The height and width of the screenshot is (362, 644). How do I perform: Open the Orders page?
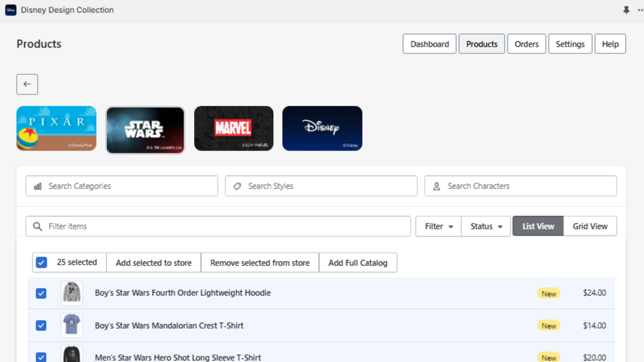pyautogui.click(x=526, y=44)
